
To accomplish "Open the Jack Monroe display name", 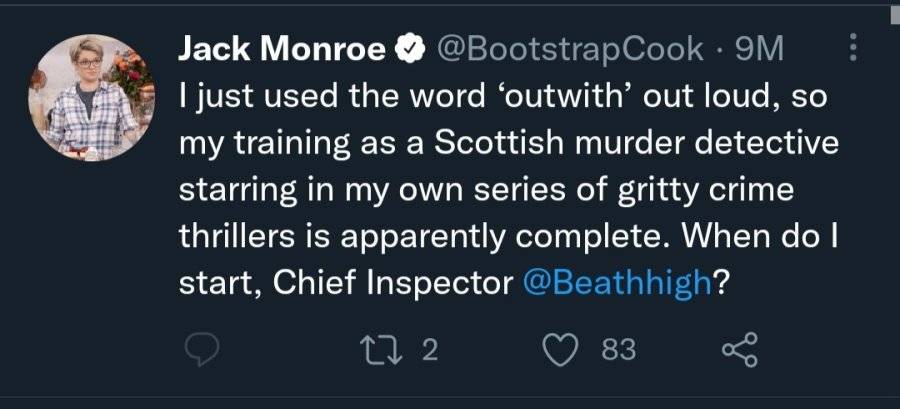I will pos(282,50).
